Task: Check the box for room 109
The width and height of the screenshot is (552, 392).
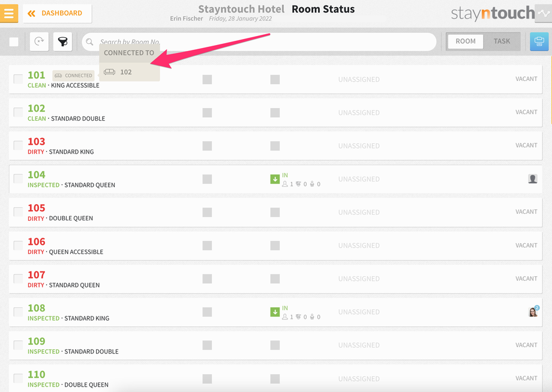Action: point(18,345)
